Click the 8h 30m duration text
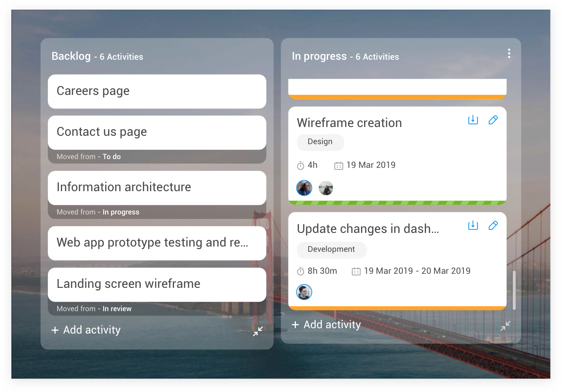This screenshot has width=562, height=392. point(322,271)
